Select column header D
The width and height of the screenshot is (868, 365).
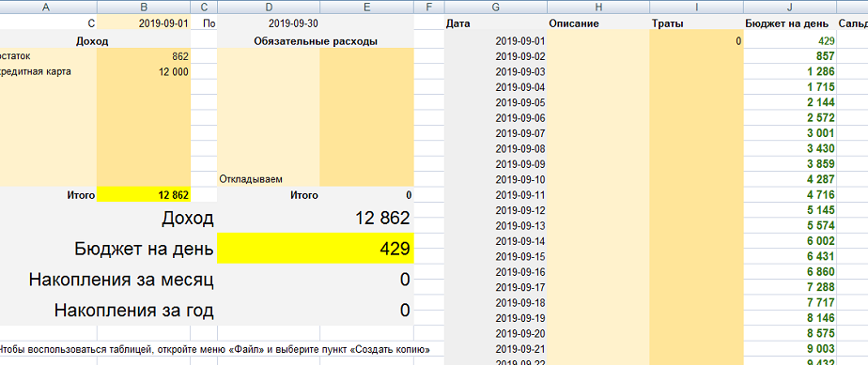click(269, 8)
